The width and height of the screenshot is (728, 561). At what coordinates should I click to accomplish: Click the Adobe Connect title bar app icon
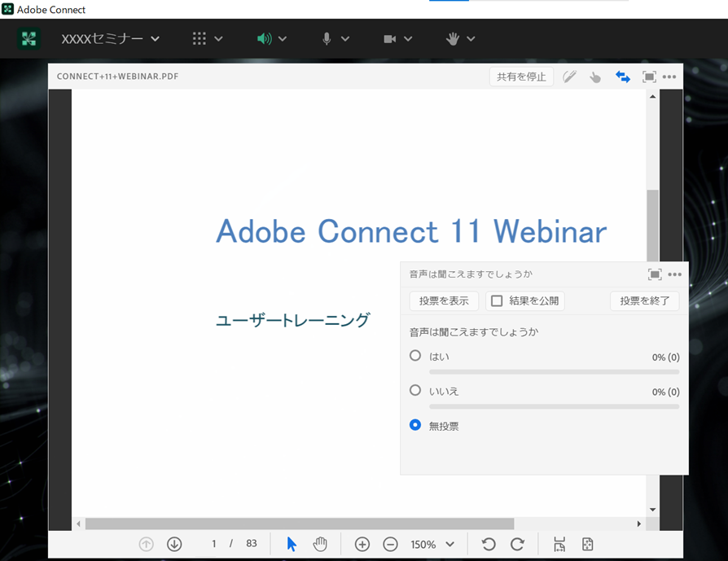[x=8, y=9]
